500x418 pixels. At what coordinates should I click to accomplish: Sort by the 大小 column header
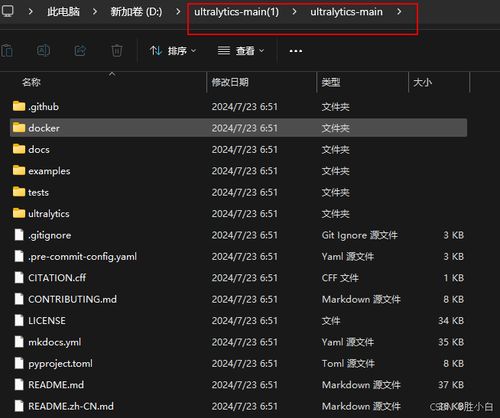422,82
